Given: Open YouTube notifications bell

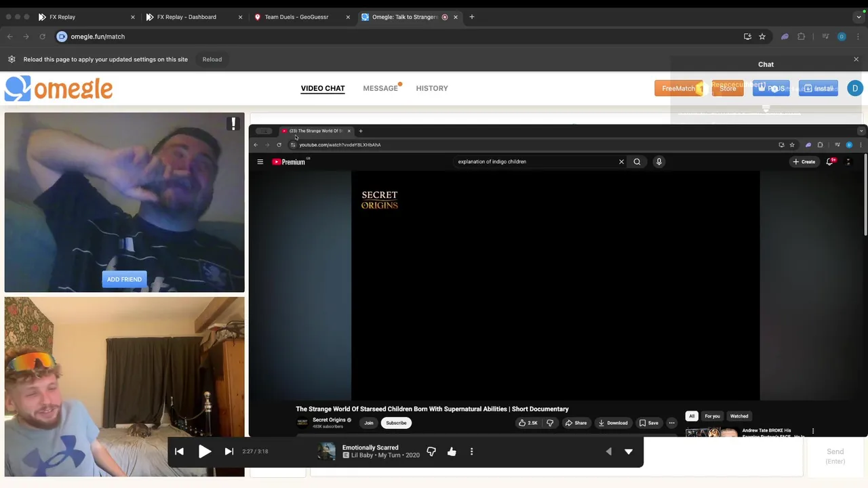Looking at the screenshot, I should pos(830,162).
